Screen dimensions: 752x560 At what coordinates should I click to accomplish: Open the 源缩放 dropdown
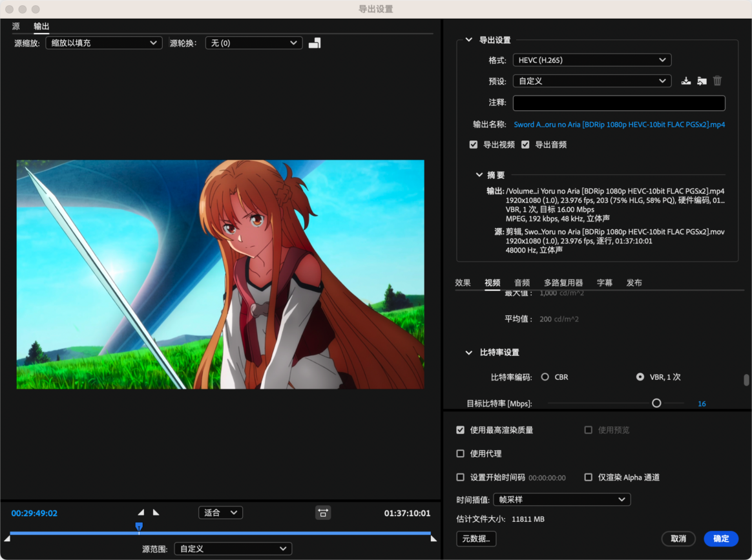104,43
